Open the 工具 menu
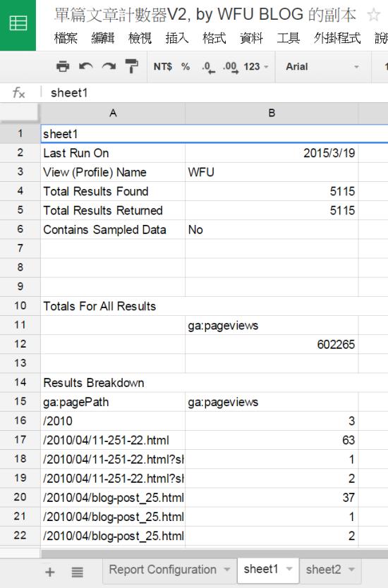 pos(289,38)
